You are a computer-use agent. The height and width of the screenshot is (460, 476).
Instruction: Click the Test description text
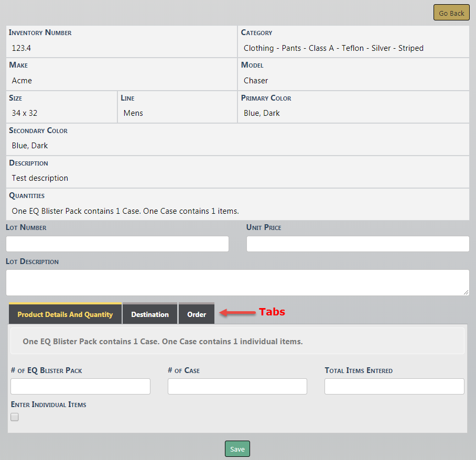point(40,178)
